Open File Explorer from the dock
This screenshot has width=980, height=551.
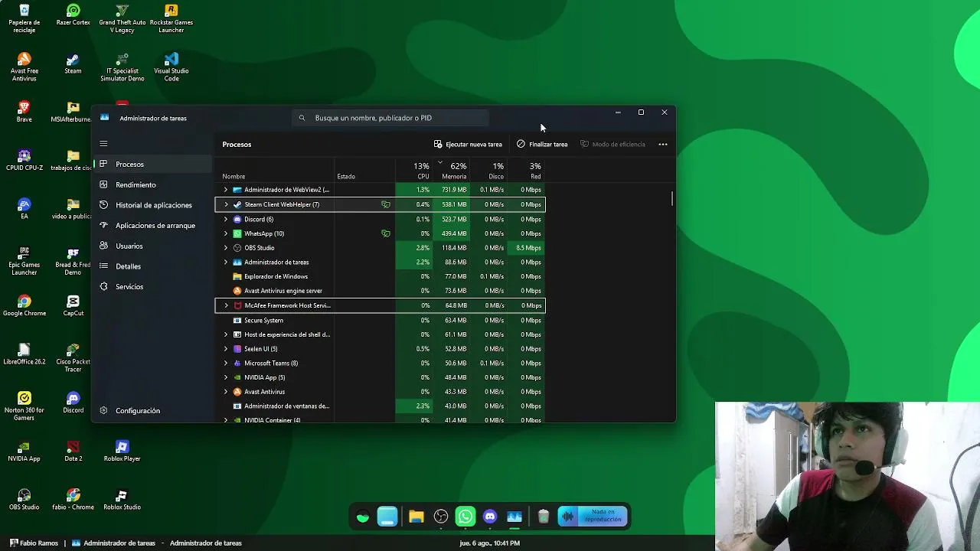pos(416,517)
